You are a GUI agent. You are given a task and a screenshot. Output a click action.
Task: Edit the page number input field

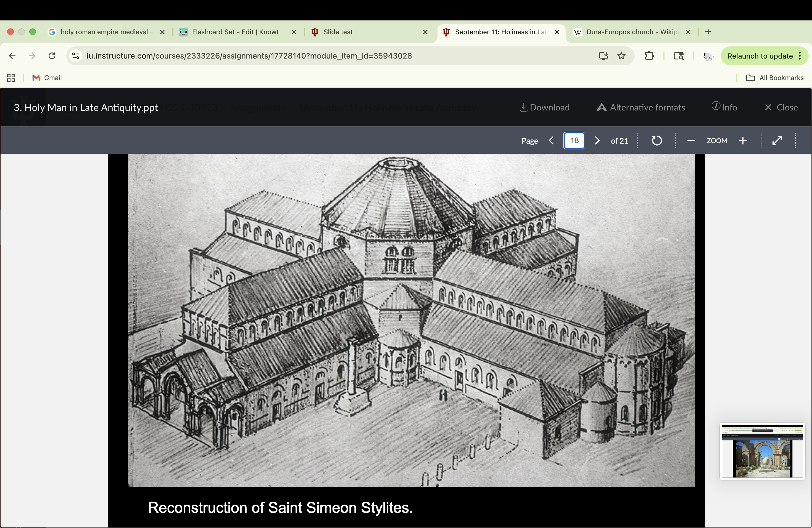click(574, 140)
